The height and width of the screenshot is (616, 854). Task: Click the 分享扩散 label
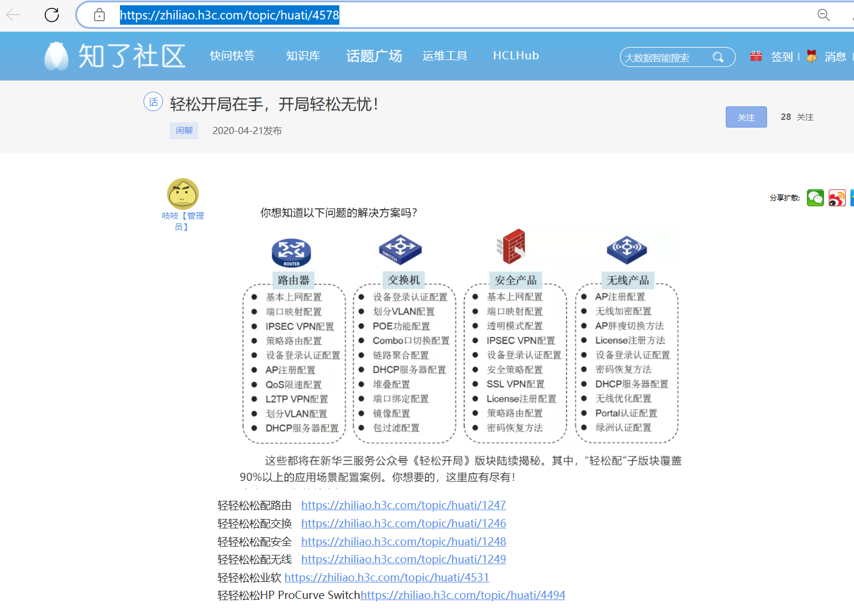(785, 198)
